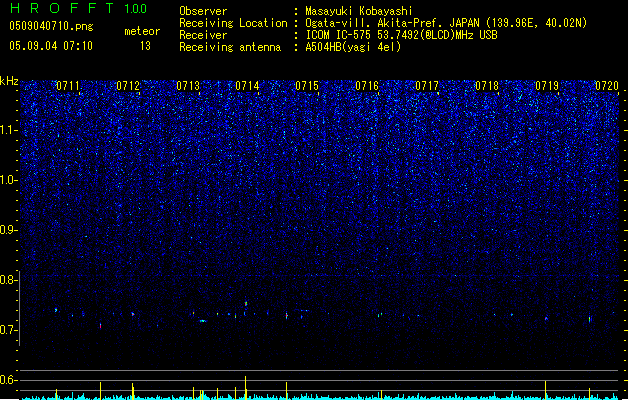The height and width of the screenshot is (400, 629).
Task: Click the 0711 time marker
Action: (x=68, y=86)
